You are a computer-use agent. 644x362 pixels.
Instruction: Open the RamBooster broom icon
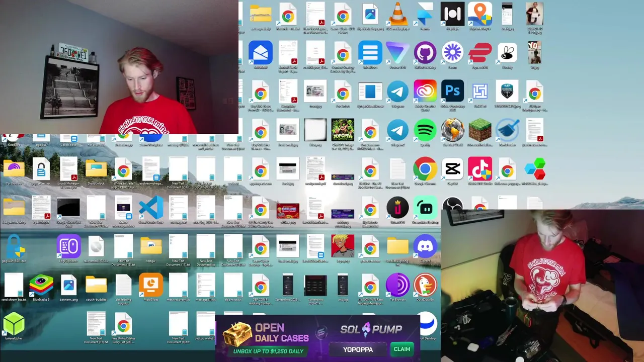(x=507, y=130)
